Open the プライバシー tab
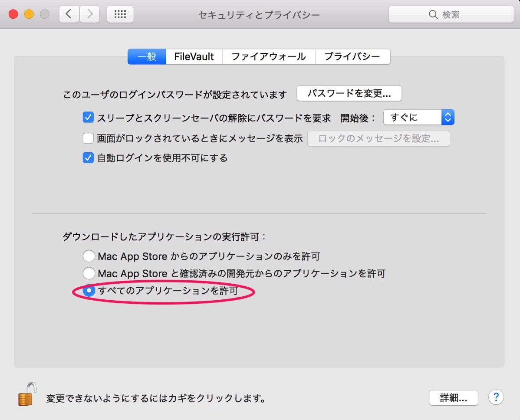This screenshot has width=520, height=420. [x=352, y=56]
